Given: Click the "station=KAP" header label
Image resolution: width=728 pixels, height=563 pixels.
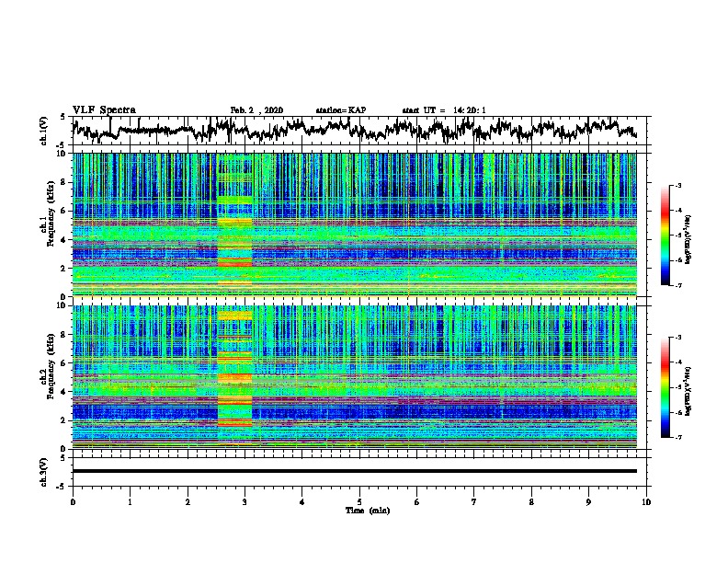Looking at the screenshot, I should click(341, 110).
